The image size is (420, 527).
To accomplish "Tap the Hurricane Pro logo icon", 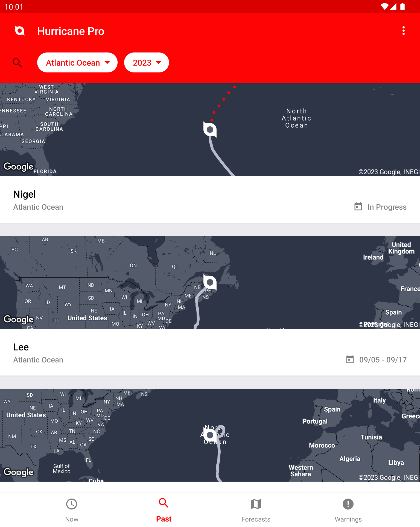I will click(x=19, y=31).
